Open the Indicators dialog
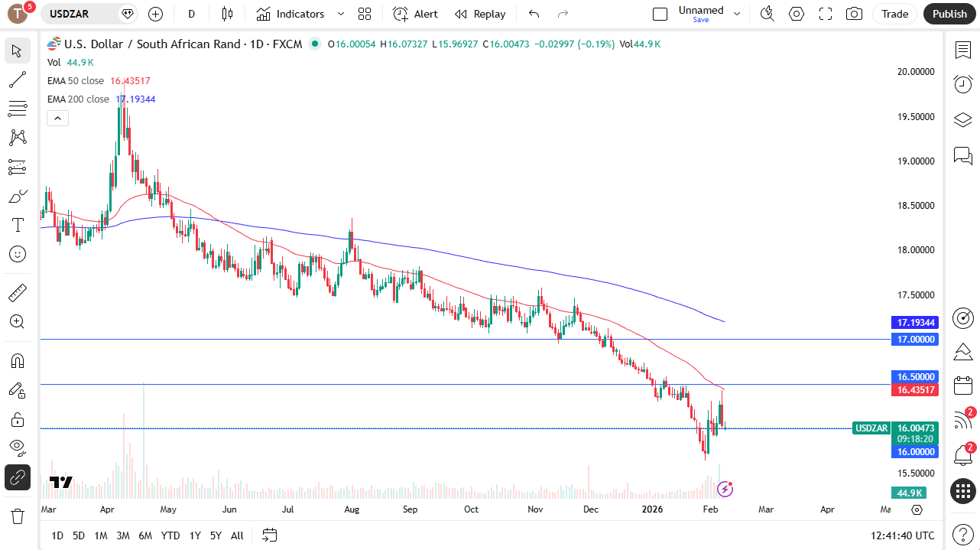The width and height of the screenshot is (980, 550). click(x=290, y=14)
